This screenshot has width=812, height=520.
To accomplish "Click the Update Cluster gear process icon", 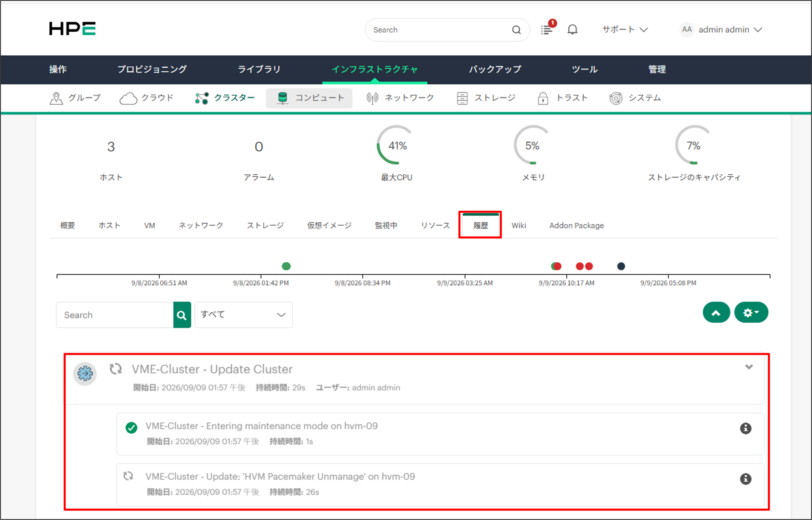I will pos(85,373).
